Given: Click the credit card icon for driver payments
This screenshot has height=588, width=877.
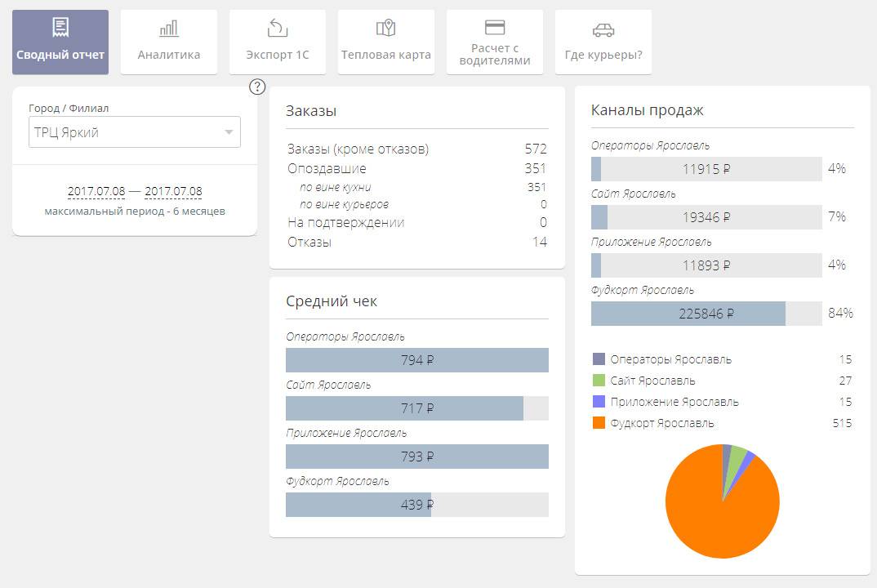Looking at the screenshot, I should (494, 28).
